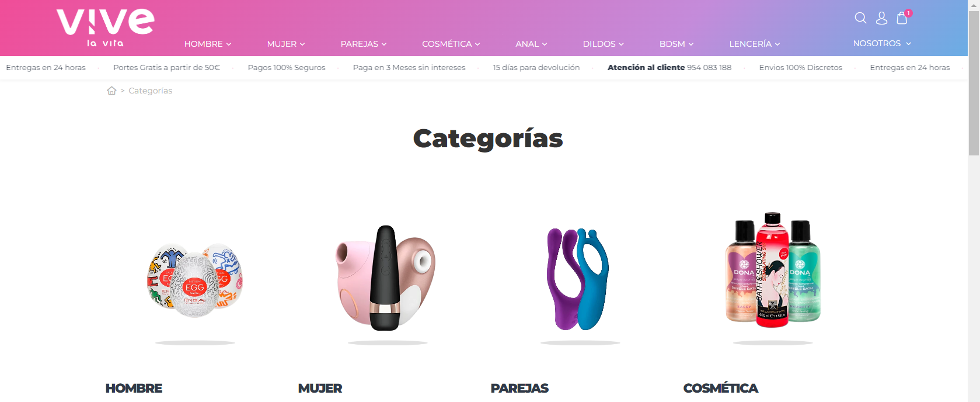The height and width of the screenshot is (402, 980).
Task: Expand the HOMBRE menu dropdown
Action: (x=208, y=44)
